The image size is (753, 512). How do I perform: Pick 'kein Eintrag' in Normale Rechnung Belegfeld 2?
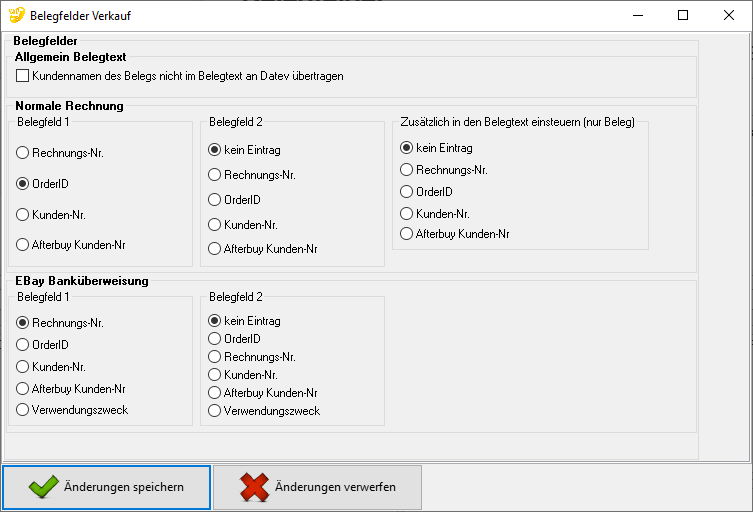tap(215, 150)
